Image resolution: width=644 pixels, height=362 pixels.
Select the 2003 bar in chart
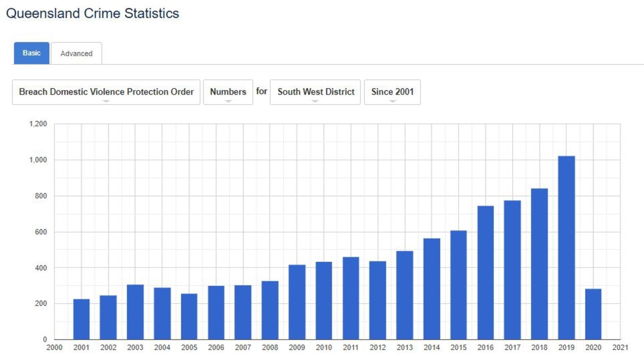coord(135,312)
